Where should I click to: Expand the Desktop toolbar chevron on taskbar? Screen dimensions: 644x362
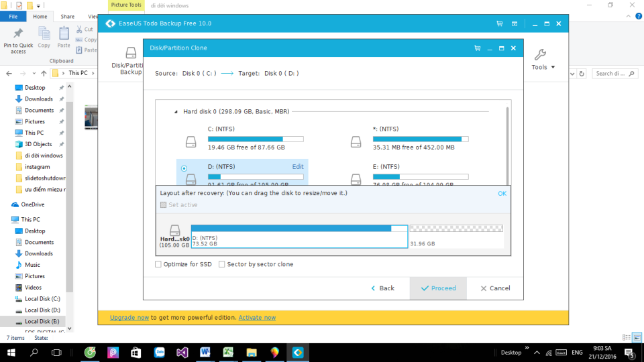527,349
